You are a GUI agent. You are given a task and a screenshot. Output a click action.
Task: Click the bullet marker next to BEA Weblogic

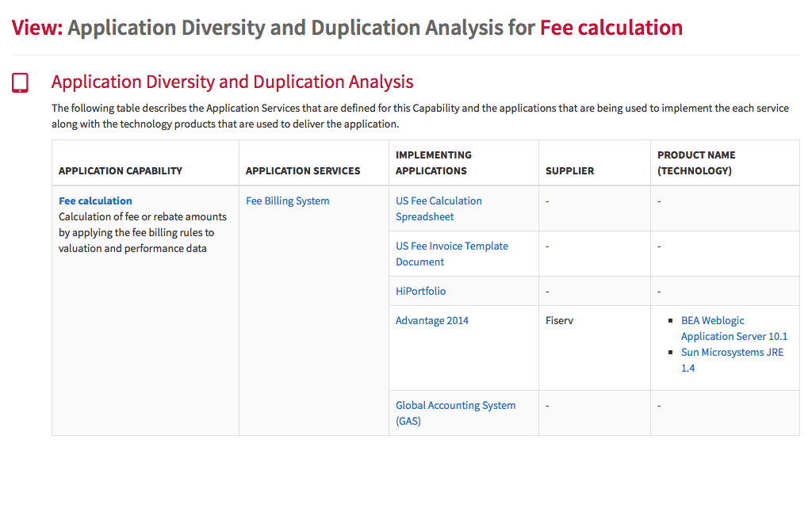pos(670,321)
